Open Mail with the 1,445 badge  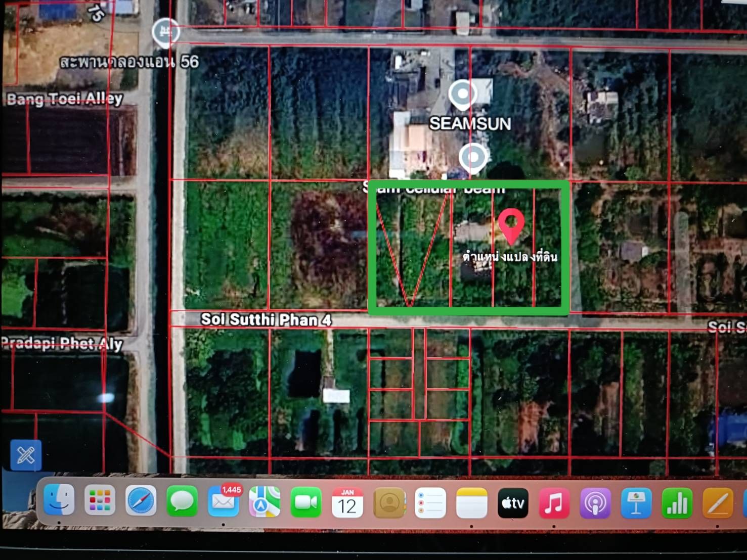tap(224, 501)
